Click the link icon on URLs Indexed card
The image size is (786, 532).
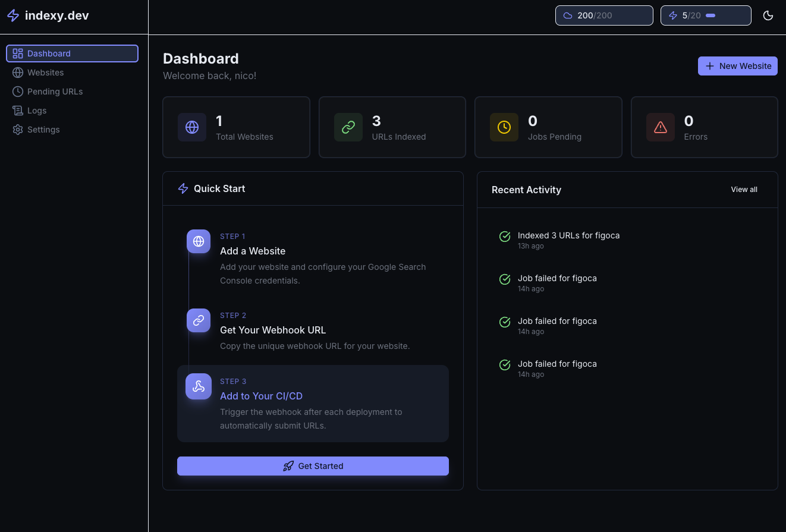[x=348, y=127]
